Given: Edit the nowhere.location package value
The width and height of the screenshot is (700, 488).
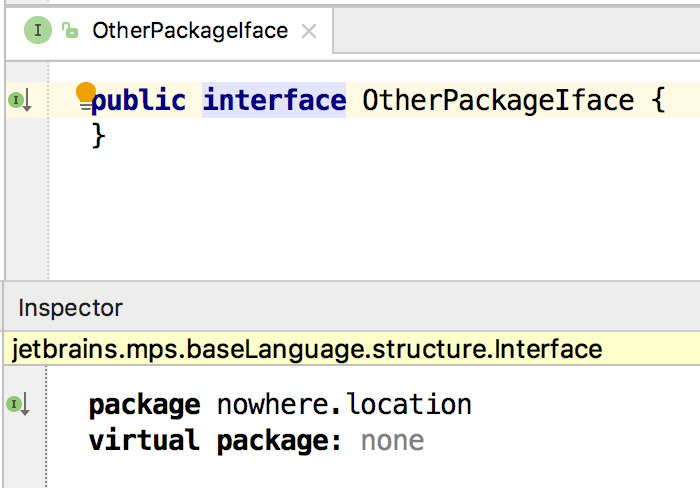Looking at the screenshot, I should coord(344,405).
